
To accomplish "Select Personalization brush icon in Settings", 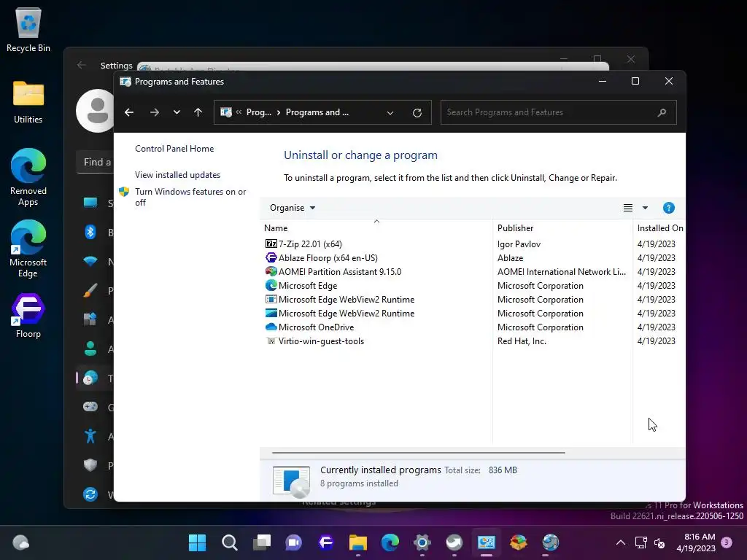I will coord(90,290).
